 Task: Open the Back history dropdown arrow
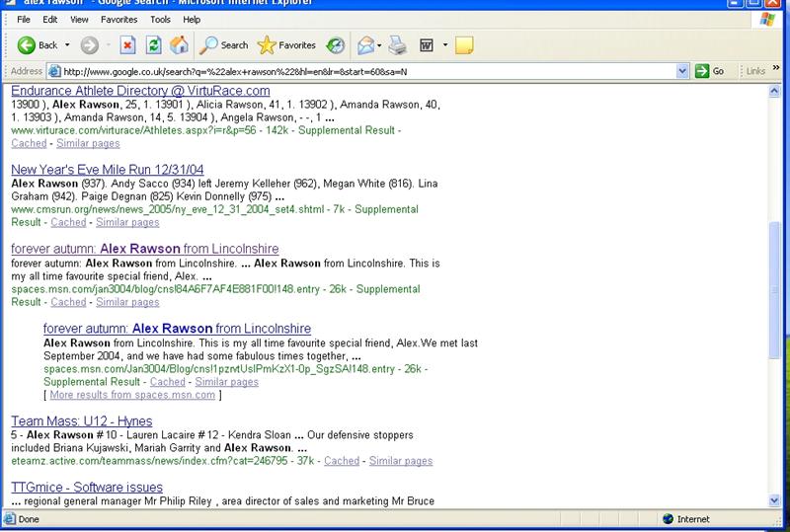click(x=67, y=45)
